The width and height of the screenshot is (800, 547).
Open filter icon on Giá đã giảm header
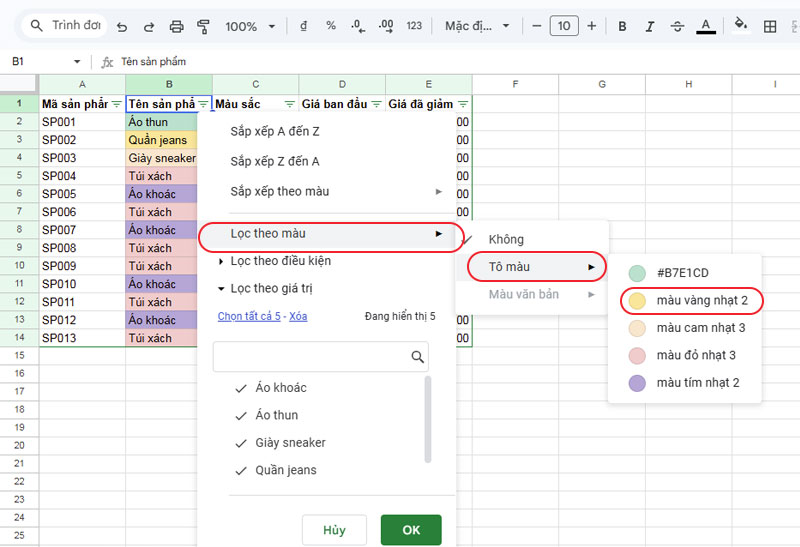(x=463, y=104)
